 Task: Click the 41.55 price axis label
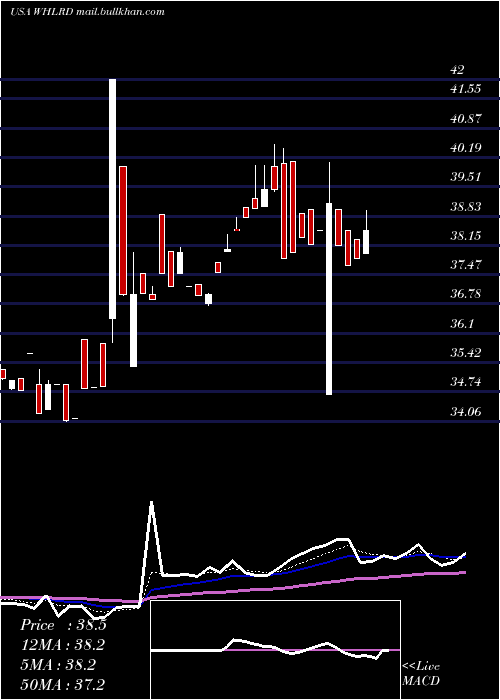tap(466, 89)
